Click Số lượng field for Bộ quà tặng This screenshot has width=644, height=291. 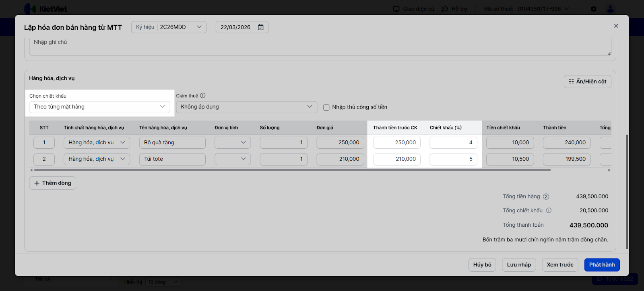click(x=284, y=143)
